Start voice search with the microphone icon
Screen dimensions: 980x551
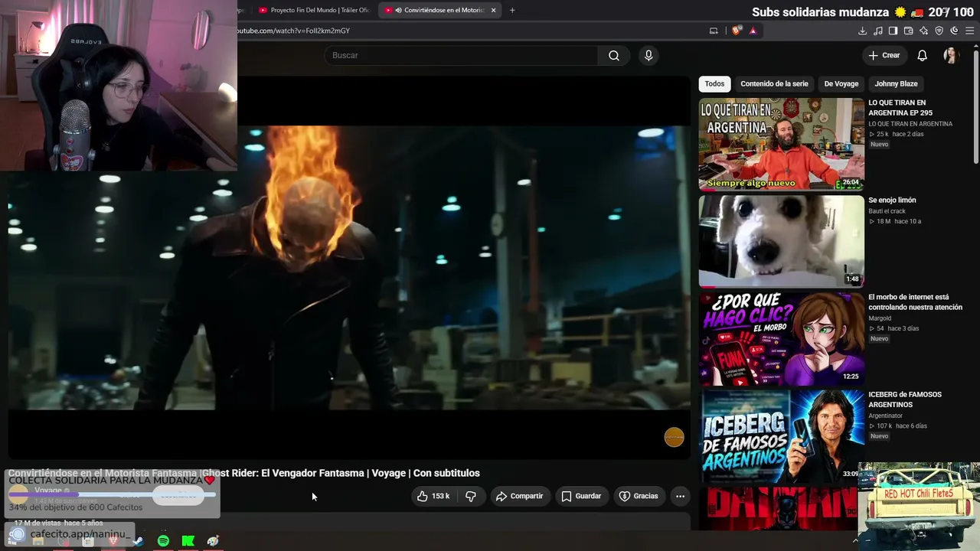click(x=648, y=55)
